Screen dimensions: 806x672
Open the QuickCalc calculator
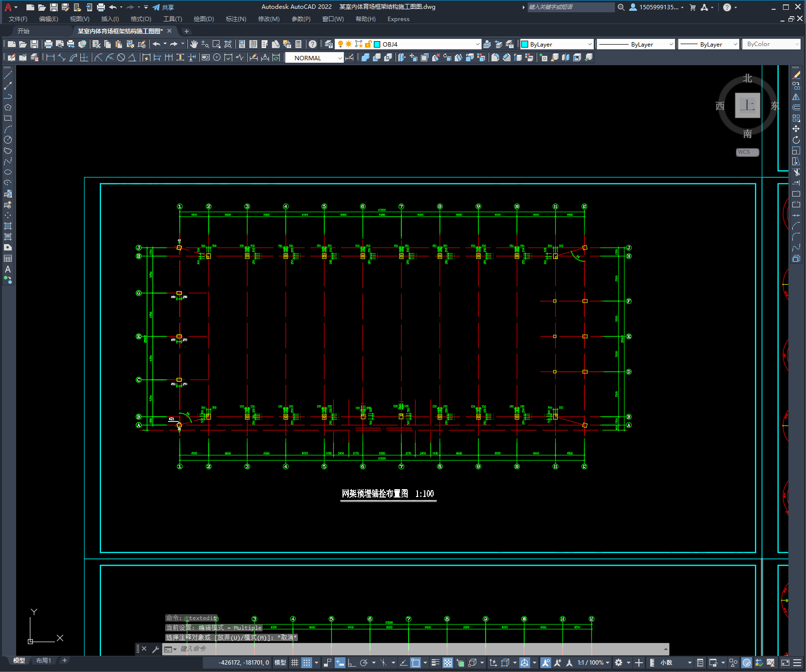pyautogui.click(x=298, y=44)
